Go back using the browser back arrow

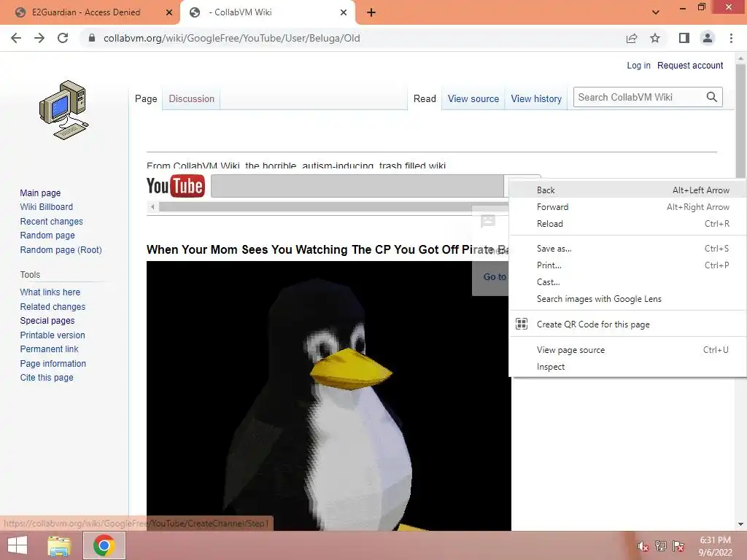point(16,38)
